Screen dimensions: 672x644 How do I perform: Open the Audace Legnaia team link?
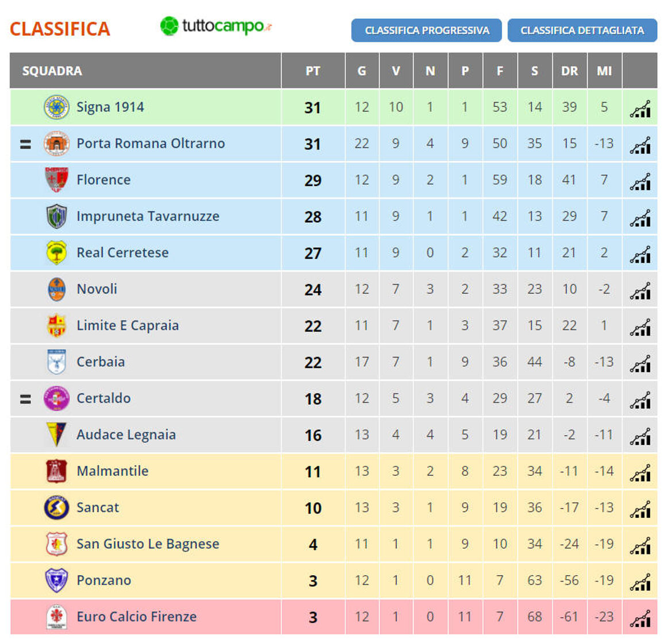(126, 434)
